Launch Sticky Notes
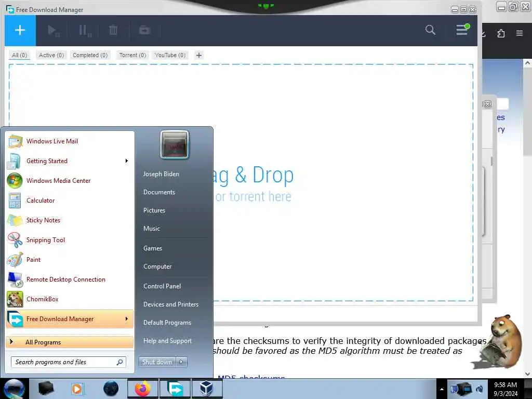Viewport: 532px width, 399px height. point(70,220)
